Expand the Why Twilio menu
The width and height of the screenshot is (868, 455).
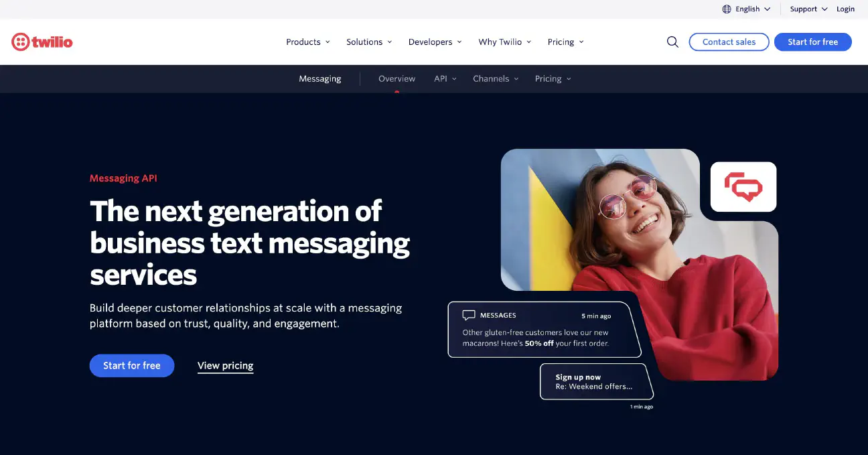tap(505, 42)
